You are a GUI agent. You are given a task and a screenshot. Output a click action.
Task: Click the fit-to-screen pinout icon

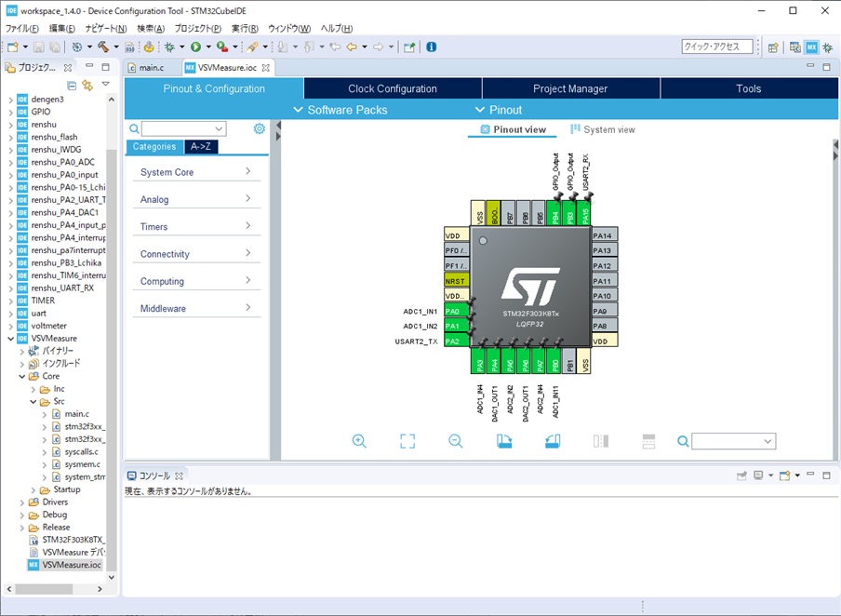[x=407, y=441]
